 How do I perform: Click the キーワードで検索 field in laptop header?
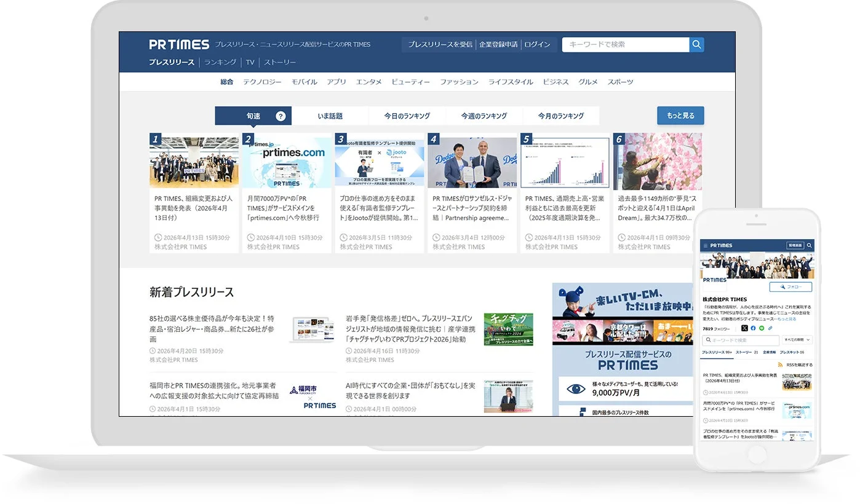tap(626, 45)
